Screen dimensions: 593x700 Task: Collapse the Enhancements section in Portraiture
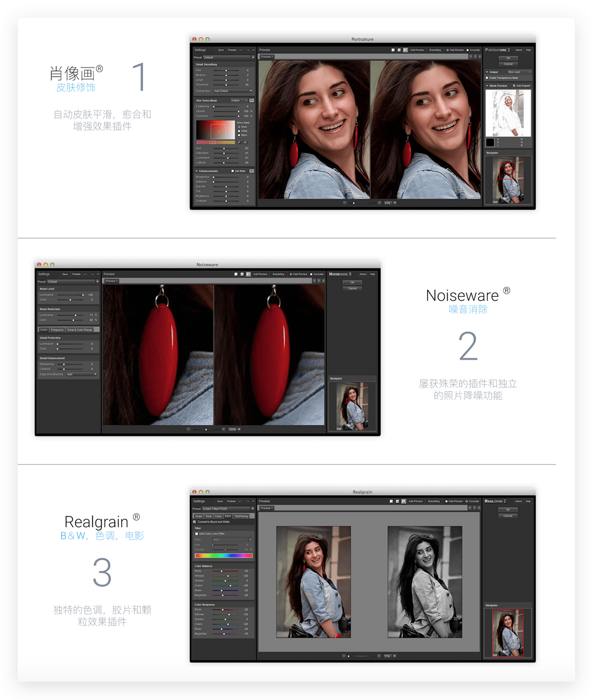pyautogui.click(x=197, y=171)
